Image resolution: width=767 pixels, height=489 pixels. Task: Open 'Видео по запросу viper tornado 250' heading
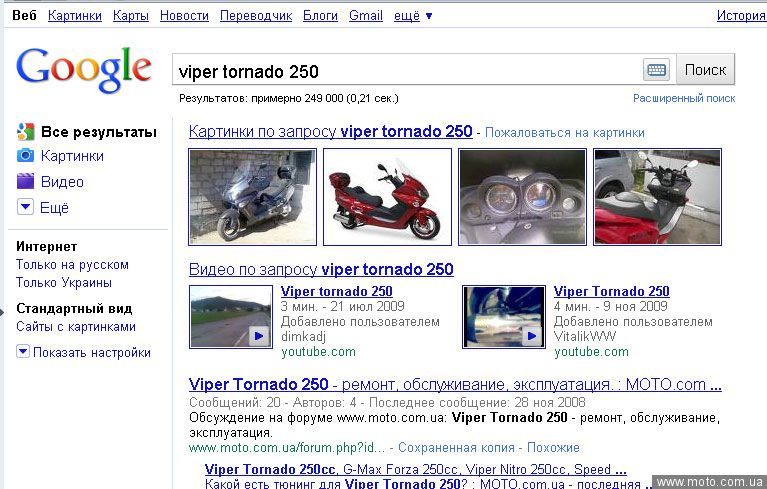pyautogui.click(x=321, y=269)
